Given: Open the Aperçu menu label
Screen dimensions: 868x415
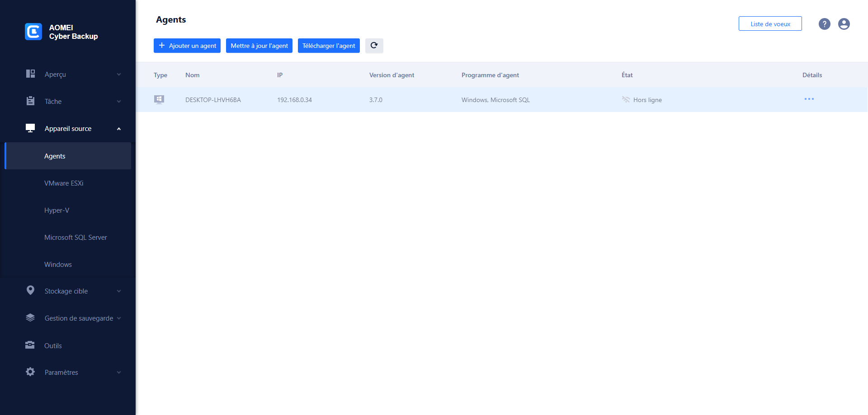Looking at the screenshot, I should [x=55, y=75].
